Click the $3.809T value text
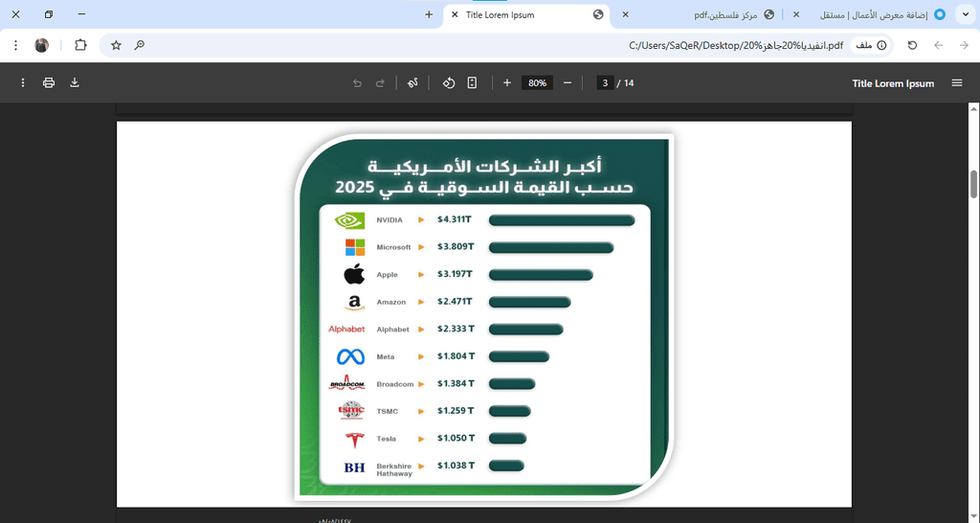Screen dimensions: 980x523 click(456, 246)
